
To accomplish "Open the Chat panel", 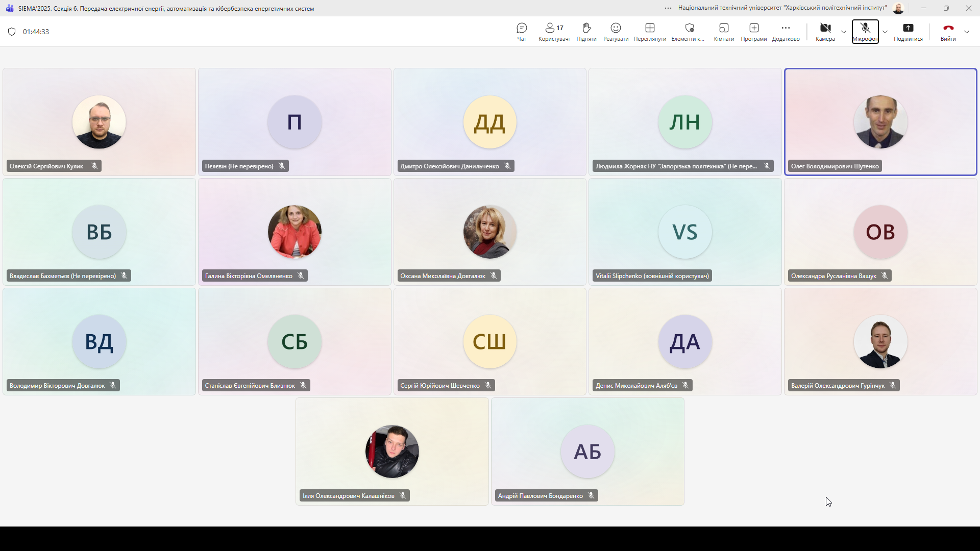I will 521,32.
